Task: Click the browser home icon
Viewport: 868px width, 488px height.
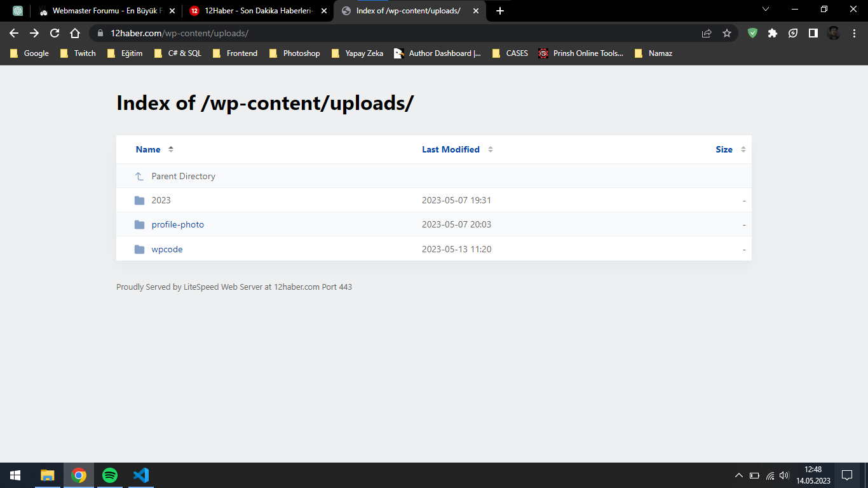Action: (75, 33)
